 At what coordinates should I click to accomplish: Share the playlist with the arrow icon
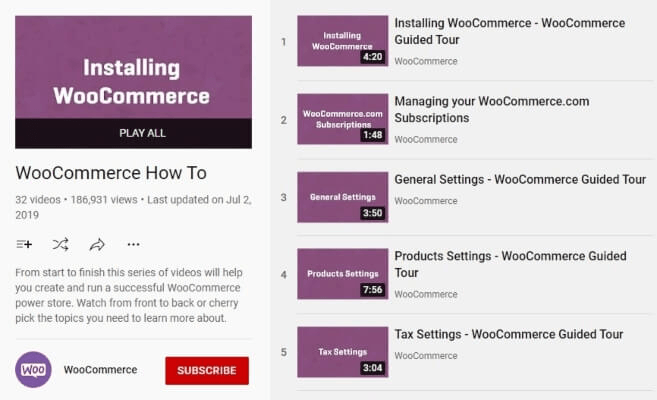[x=97, y=244]
